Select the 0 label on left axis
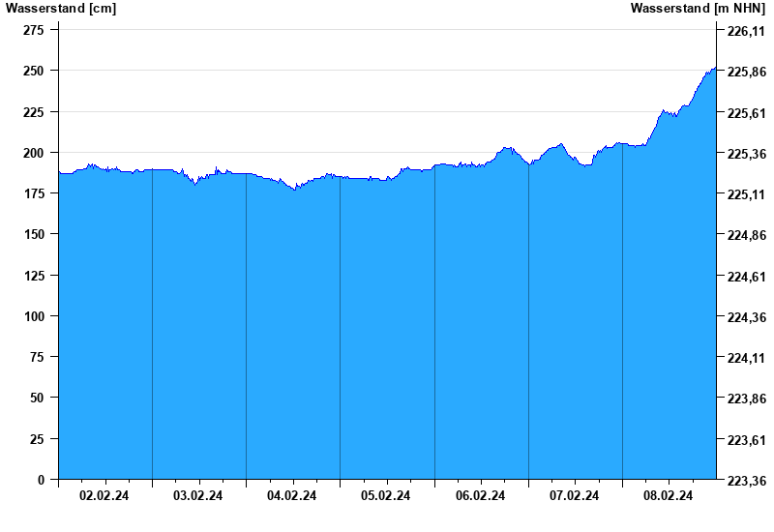 41,480
